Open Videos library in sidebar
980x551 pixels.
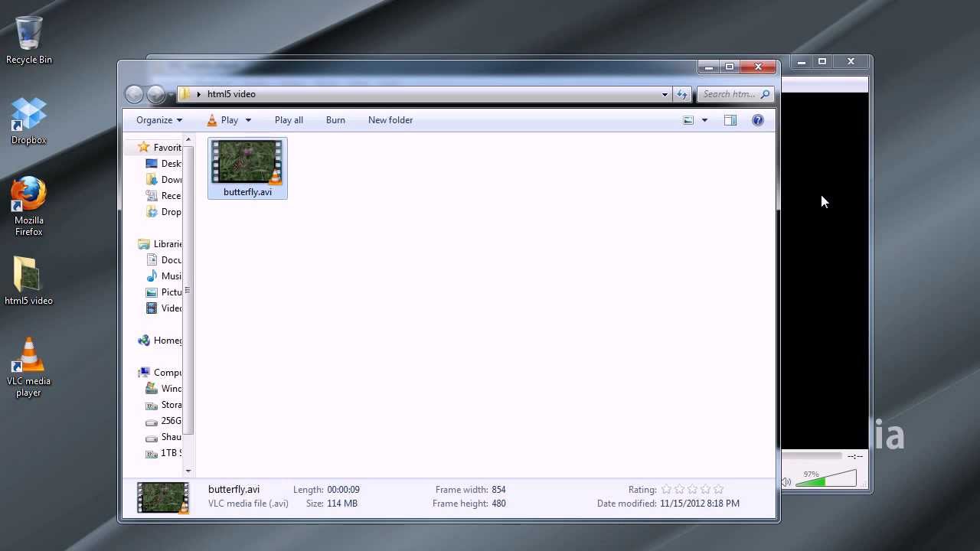click(x=164, y=308)
